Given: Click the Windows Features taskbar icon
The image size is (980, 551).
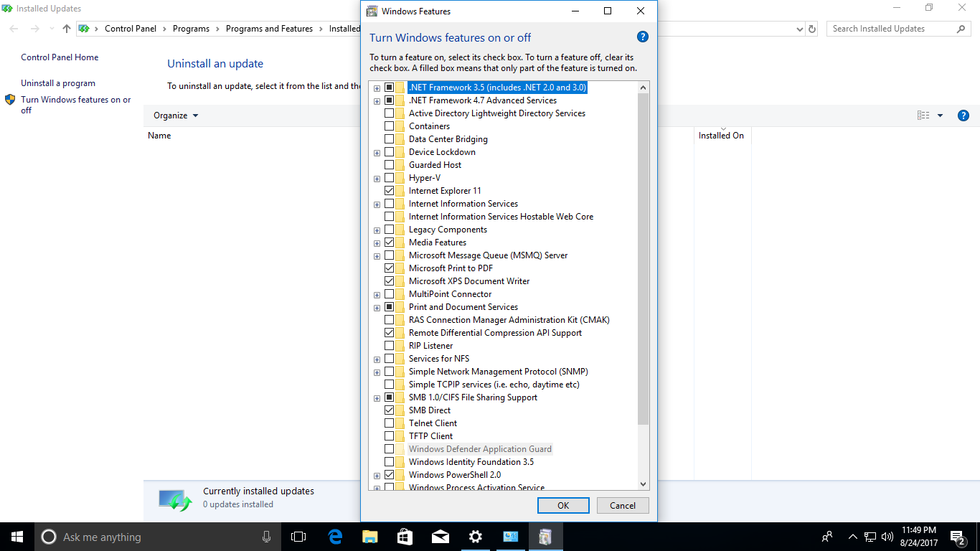Looking at the screenshot, I should tap(546, 537).
